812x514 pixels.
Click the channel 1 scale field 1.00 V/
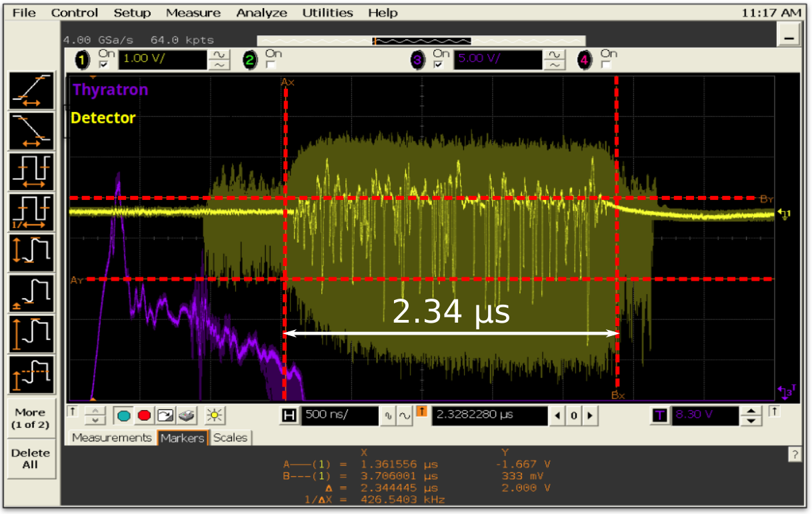163,61
